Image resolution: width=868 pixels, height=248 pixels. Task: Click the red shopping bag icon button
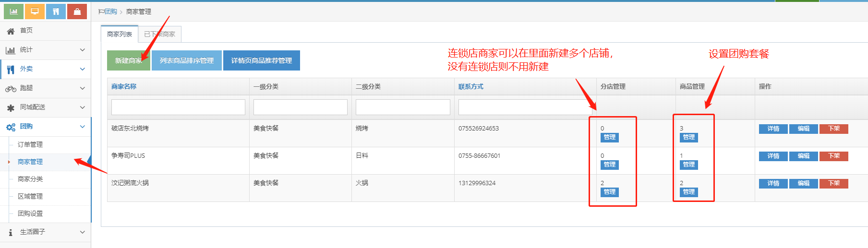[77, 12]
